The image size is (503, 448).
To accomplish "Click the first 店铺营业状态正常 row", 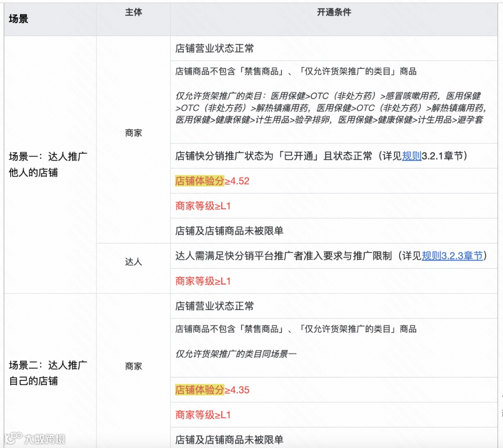I will click(333, 48).
